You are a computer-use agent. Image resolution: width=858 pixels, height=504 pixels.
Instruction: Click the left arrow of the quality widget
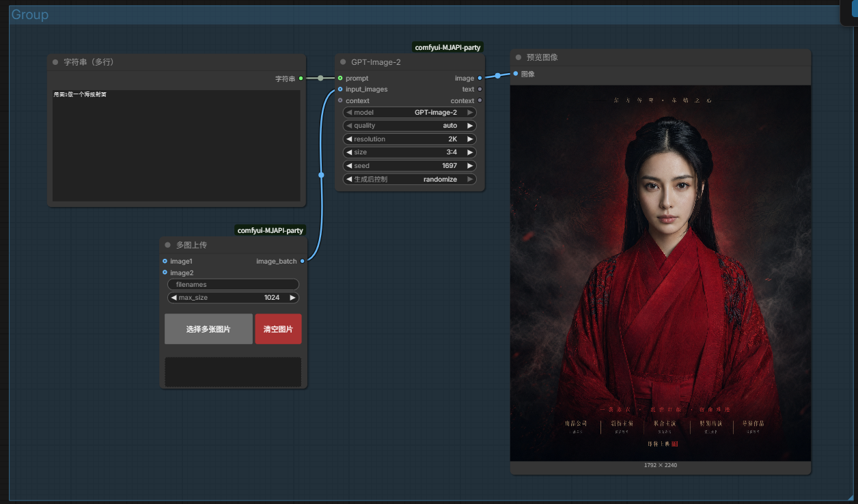pyautogui.click(x=349, y=126)
